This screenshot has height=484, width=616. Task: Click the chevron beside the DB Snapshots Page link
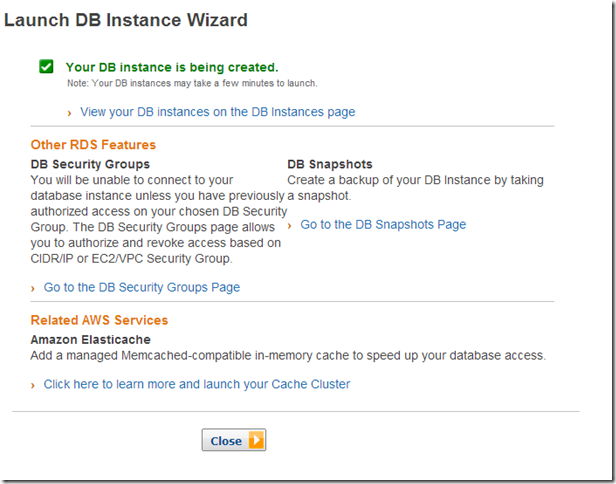(x=290, y=225)
